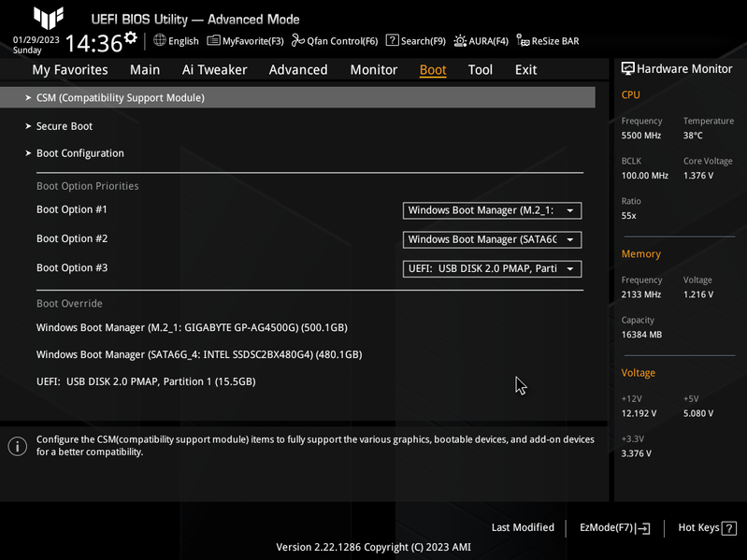This screenshot has height=560, width=747.
Task: Expand the Boot Configuration submenu
Action: tap(79, 153)
